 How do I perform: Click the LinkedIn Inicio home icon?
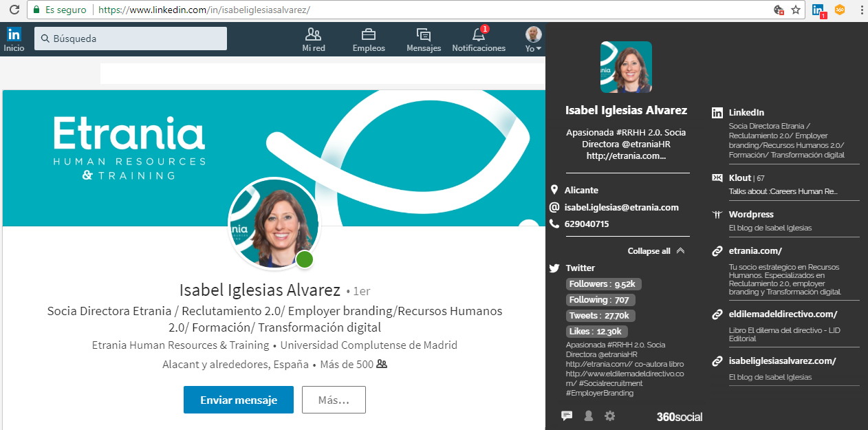coord(14,34)
